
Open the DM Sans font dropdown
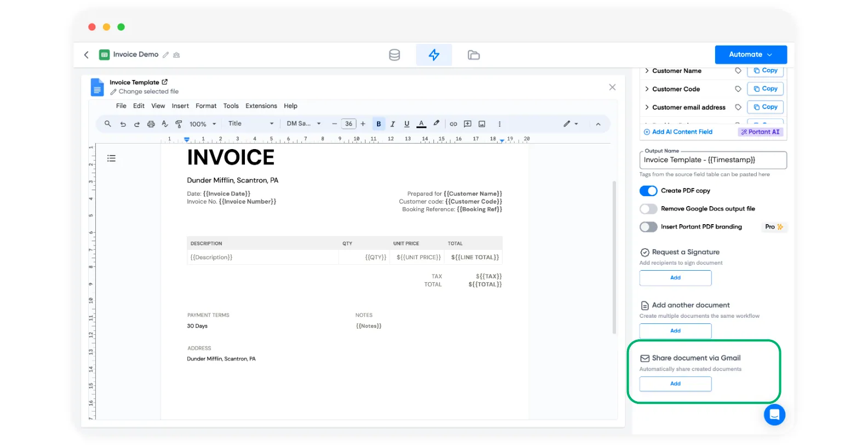click(304, 124)
